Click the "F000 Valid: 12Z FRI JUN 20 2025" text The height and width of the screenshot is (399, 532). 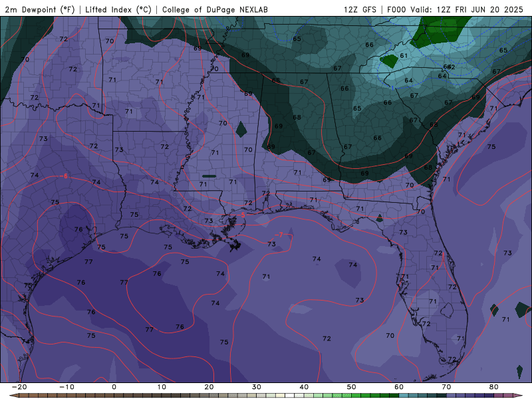pos(455,9)
